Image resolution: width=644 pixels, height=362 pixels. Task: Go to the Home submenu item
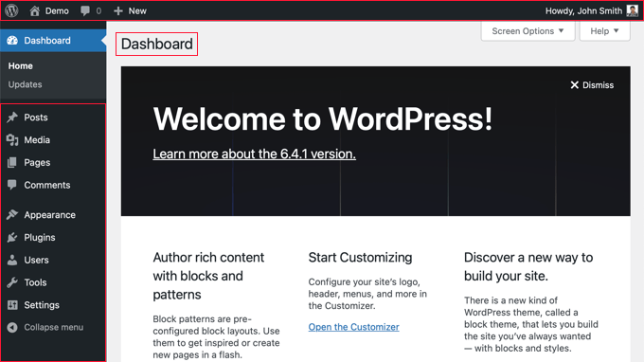click(21, 65)
